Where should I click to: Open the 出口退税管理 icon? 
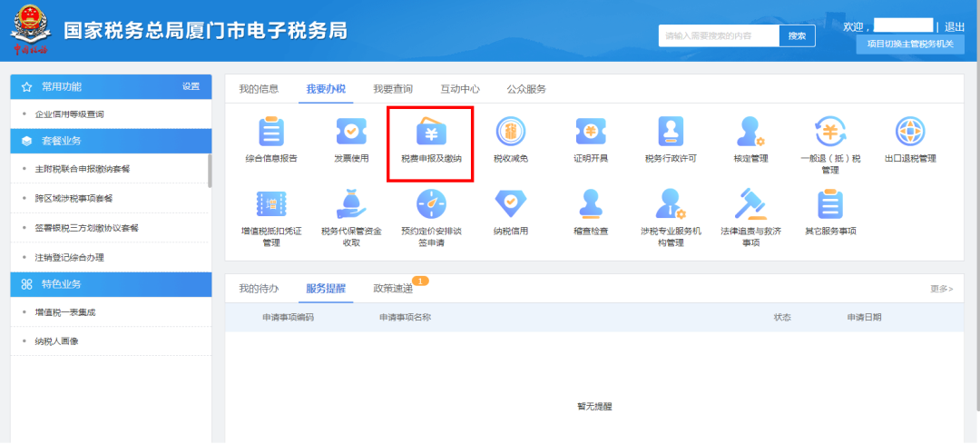(910, 132)
